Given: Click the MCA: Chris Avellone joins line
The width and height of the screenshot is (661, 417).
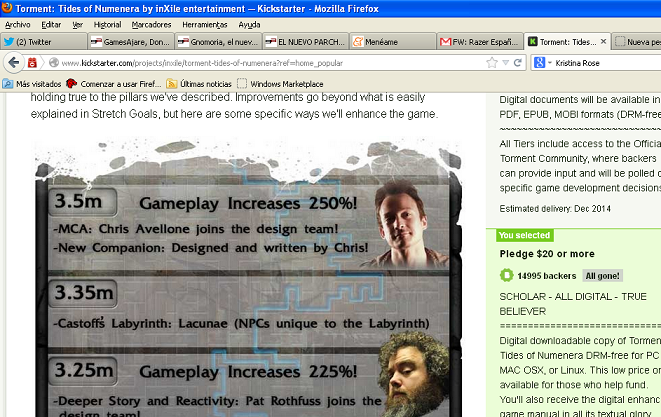Looking at the screenshot, I should coord(196,229).
